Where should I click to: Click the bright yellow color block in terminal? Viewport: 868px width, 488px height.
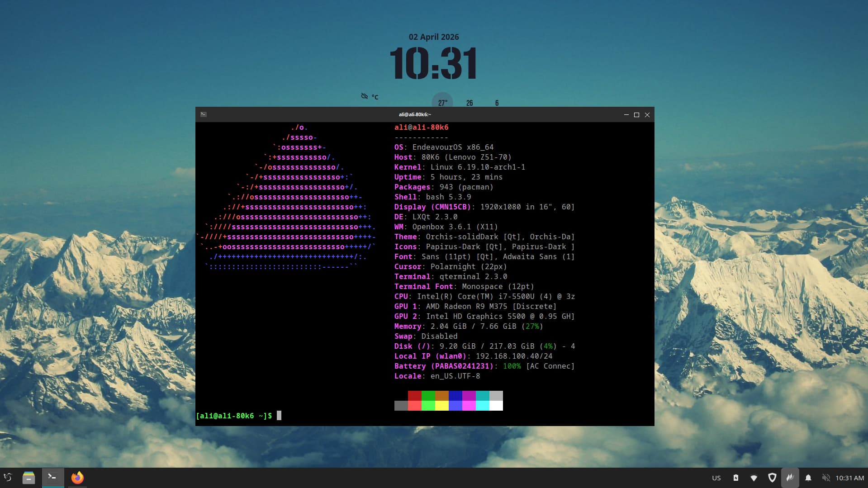tap(441, 406)
